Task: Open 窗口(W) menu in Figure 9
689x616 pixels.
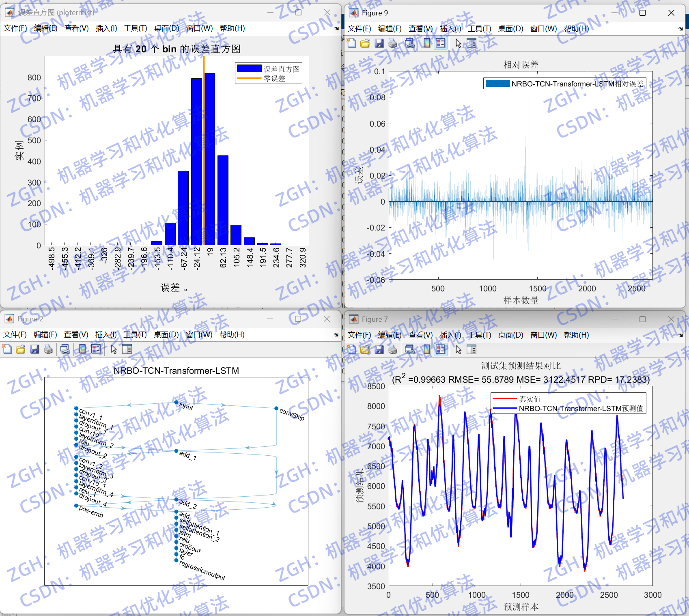Action: 544,28
